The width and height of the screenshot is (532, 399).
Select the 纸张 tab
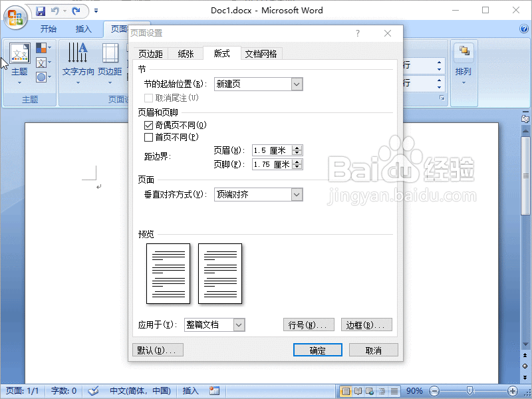[x=185, y=54]
